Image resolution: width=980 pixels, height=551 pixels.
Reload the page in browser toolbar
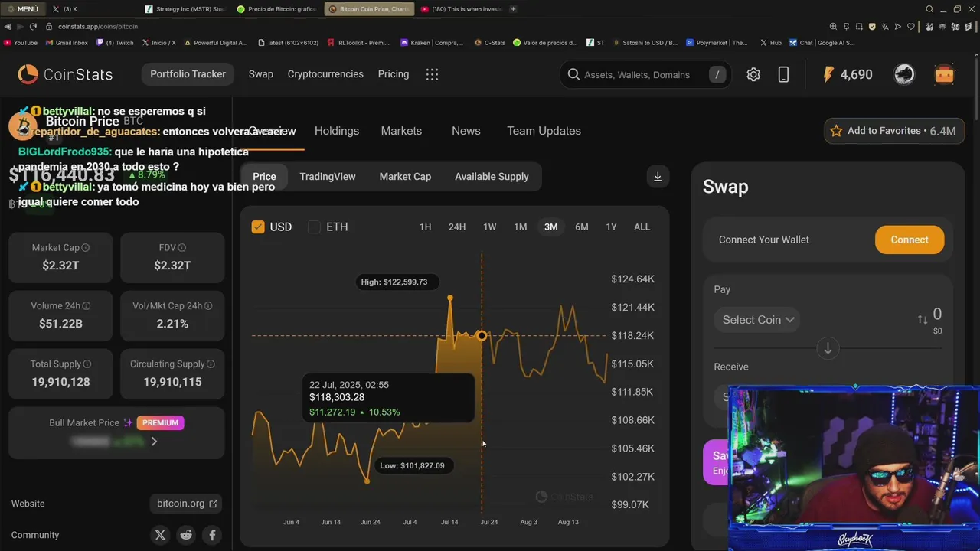(33, 26)
